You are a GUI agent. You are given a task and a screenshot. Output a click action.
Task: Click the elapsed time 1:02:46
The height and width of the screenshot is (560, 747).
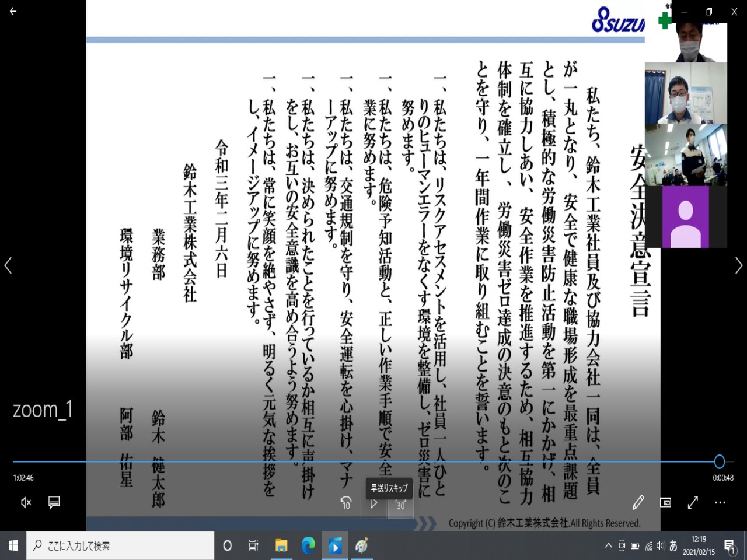point(23,478)
